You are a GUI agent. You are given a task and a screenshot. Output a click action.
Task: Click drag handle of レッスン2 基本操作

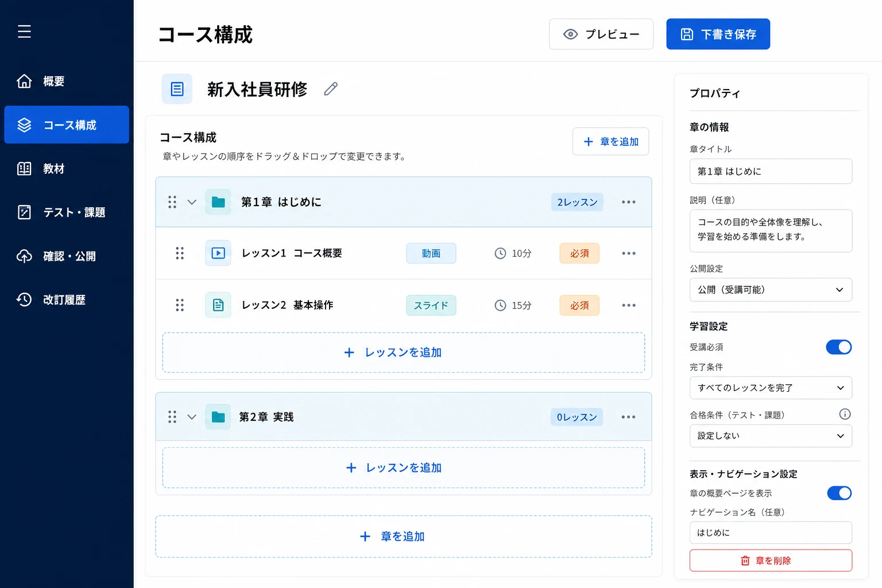180,305
